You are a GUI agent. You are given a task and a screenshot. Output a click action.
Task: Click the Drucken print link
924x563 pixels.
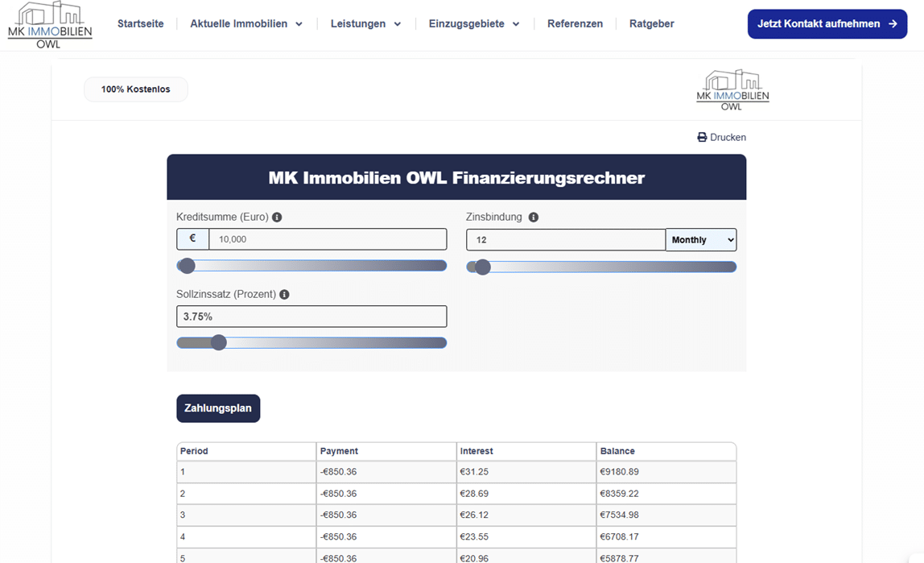pyautogui.click(x=722, y=138)
